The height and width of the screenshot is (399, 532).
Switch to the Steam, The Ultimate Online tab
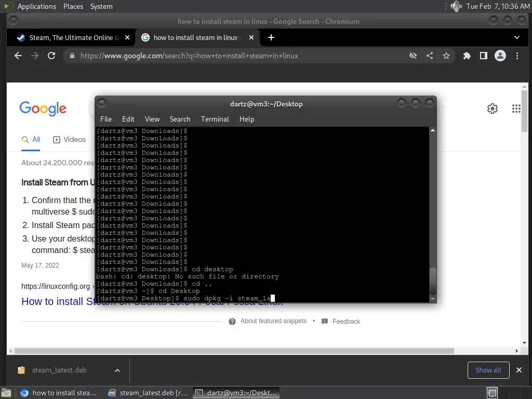(x=70, y=37)
